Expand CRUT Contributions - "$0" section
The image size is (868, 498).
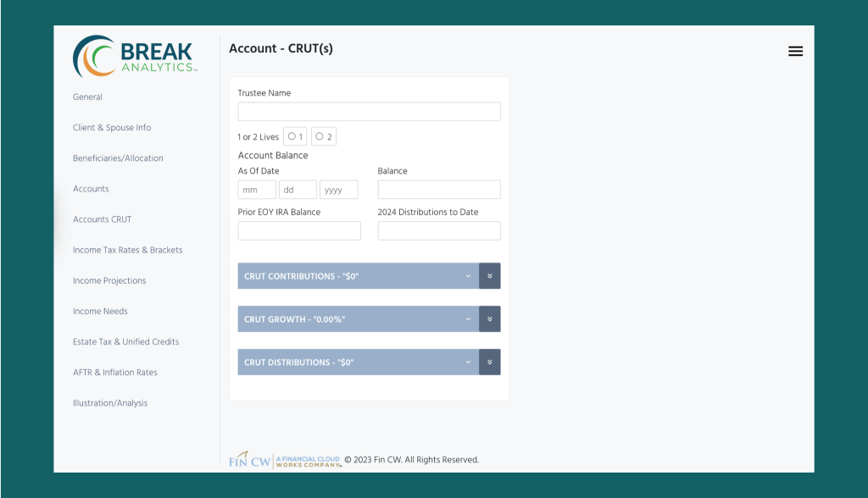pos(359,275)
